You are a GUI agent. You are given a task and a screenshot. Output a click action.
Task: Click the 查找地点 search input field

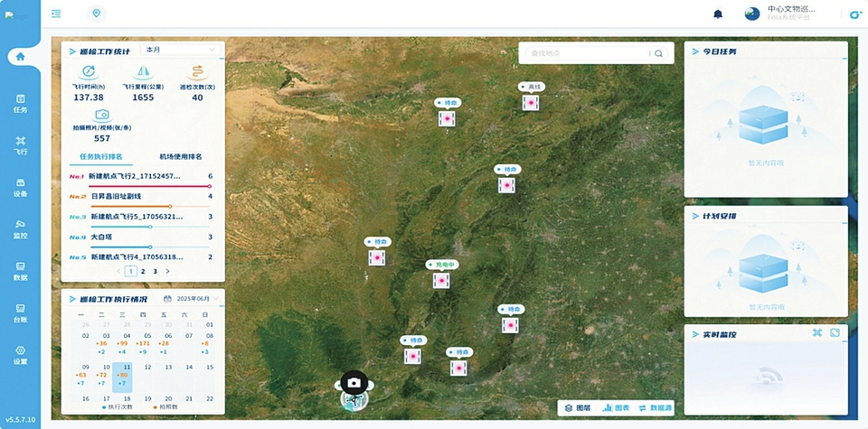(583, 54)
